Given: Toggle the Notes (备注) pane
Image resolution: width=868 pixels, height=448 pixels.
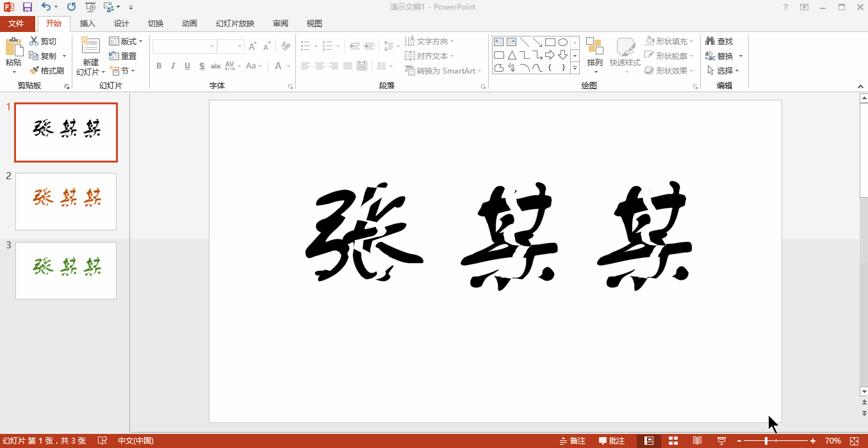Looking at the screenshot, I should tap(573, 441).
